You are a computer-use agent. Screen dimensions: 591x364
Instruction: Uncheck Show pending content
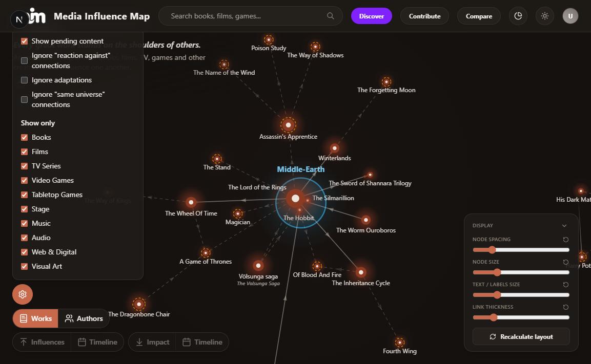coord(25,41)
